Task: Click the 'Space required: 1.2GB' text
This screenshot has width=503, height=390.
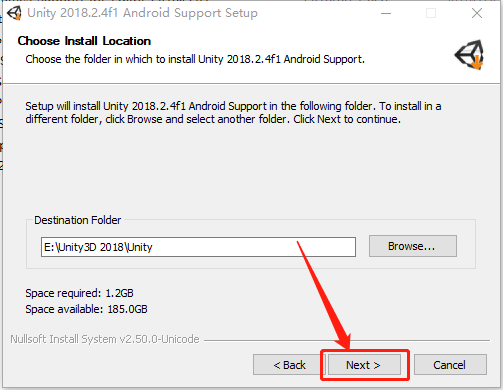Action: click(79, 293)
